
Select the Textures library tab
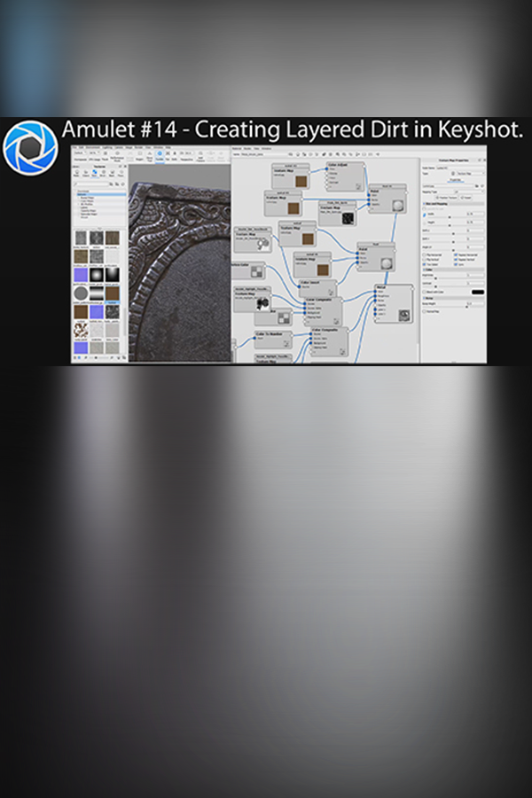95,173
